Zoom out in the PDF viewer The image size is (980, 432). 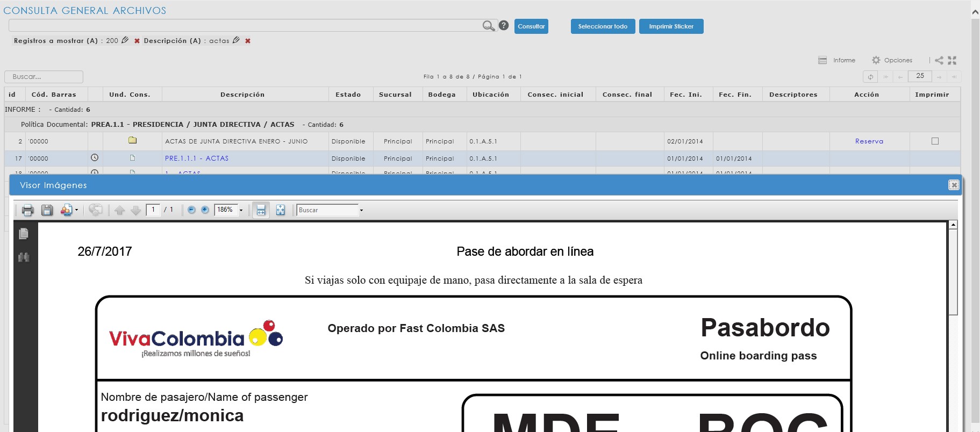(x=191, y=210)
